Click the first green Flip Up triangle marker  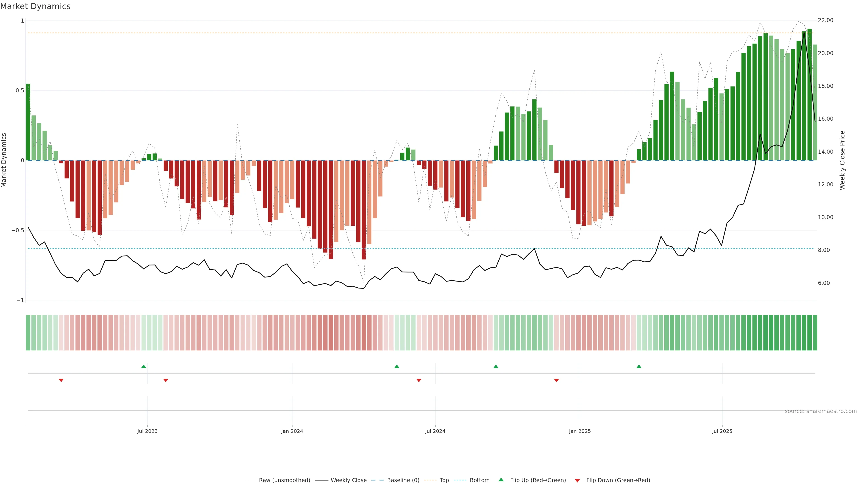(144, 366)
